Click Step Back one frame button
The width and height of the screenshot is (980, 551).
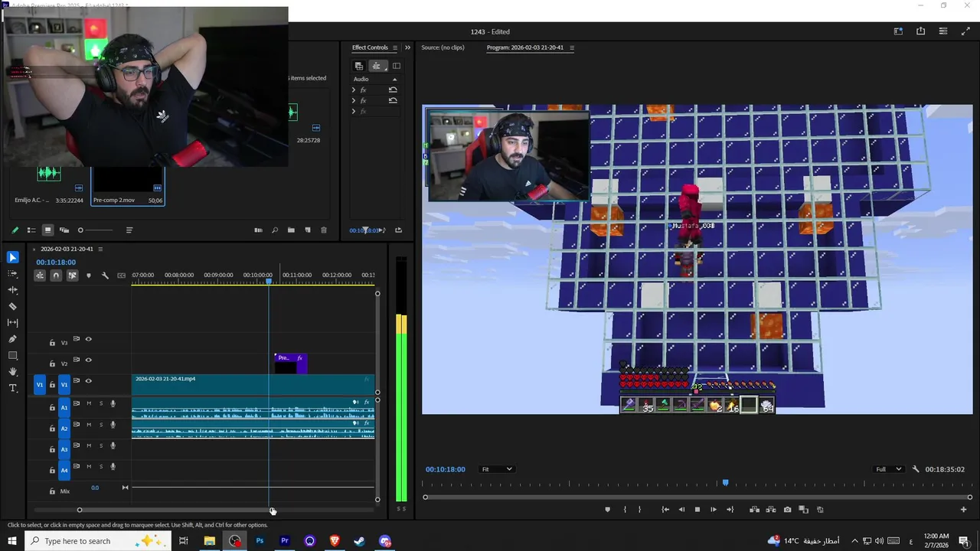point(681,510)
